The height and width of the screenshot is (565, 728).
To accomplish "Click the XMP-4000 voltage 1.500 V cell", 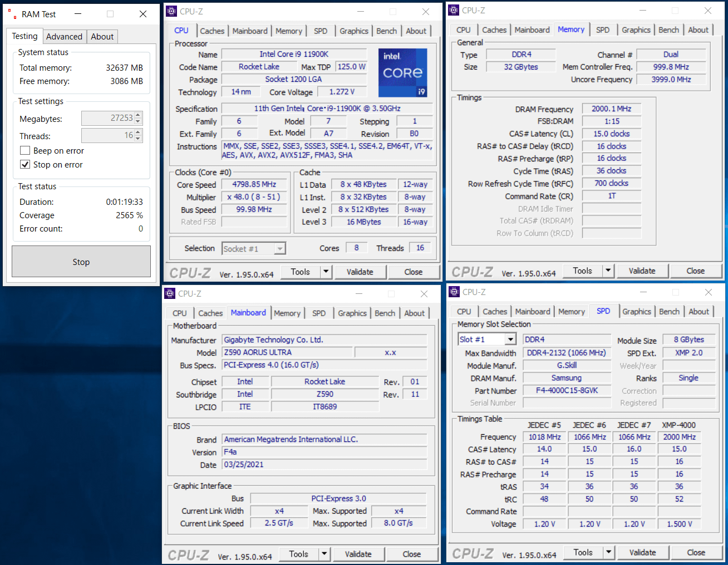I will click(680, 524).
